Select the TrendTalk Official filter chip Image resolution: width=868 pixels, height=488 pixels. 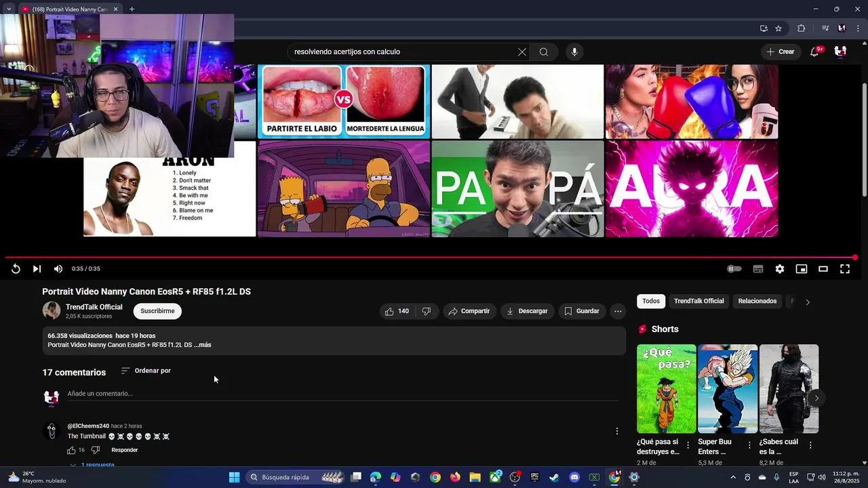point(699,302)
